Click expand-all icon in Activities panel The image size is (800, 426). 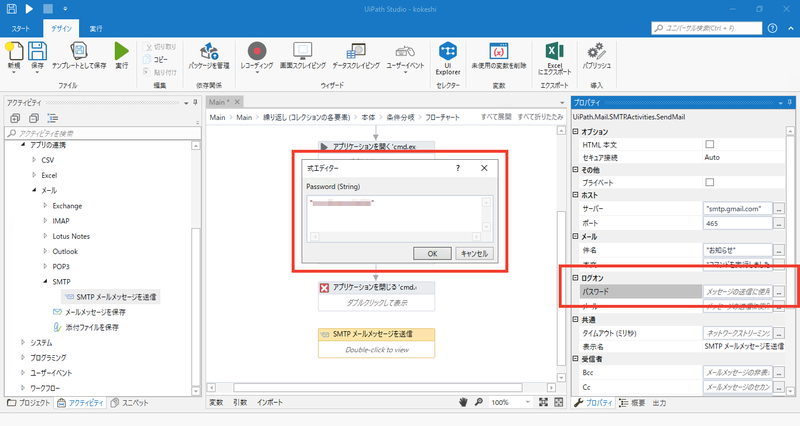[x=15, y=118]
